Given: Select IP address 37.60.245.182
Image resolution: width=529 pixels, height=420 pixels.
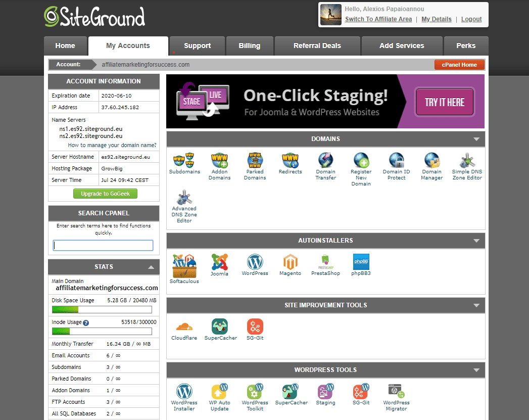Looking at the screenshot, I should tap(120, 107).
